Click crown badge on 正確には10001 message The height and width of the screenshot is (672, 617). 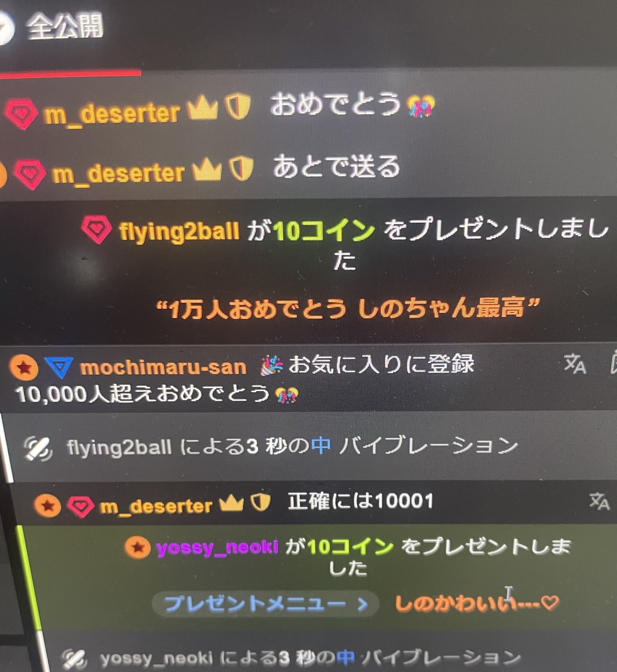tap(231, 503)
